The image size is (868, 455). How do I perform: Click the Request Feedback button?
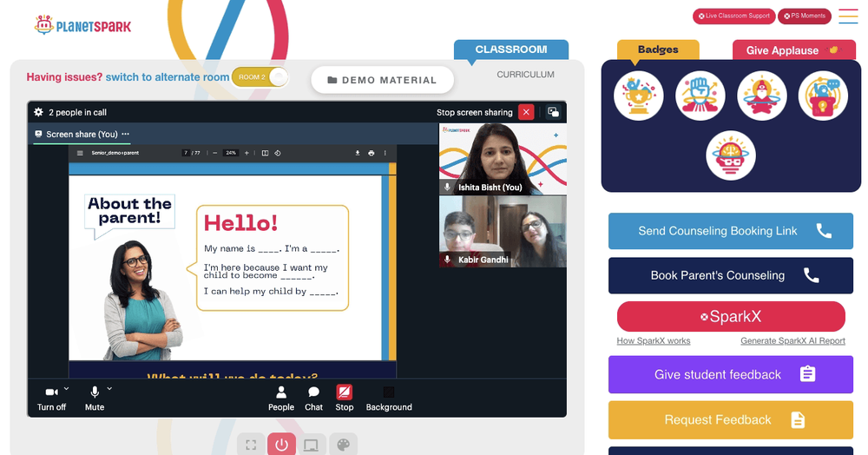pyautogui.click(x=731, y=420)
